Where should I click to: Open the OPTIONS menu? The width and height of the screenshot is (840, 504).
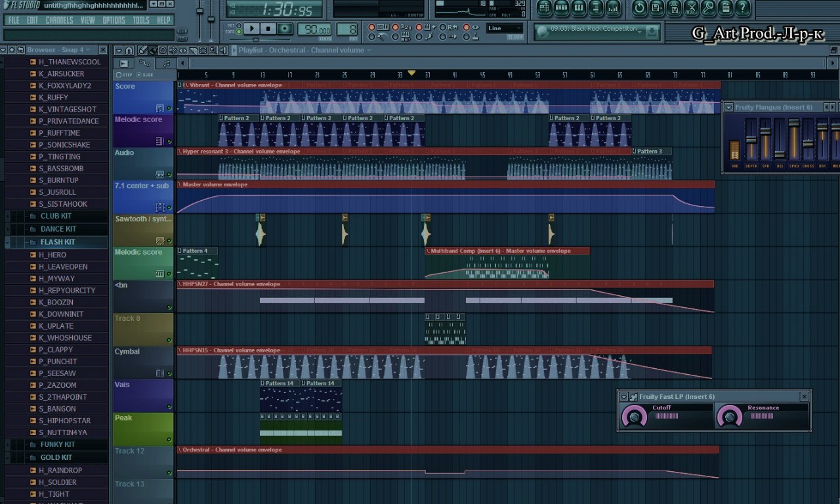pos(114,20)
